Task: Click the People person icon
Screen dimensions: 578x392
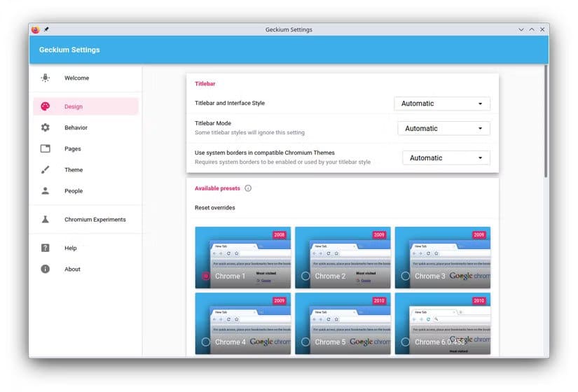Action: click(x=46, y=191)
